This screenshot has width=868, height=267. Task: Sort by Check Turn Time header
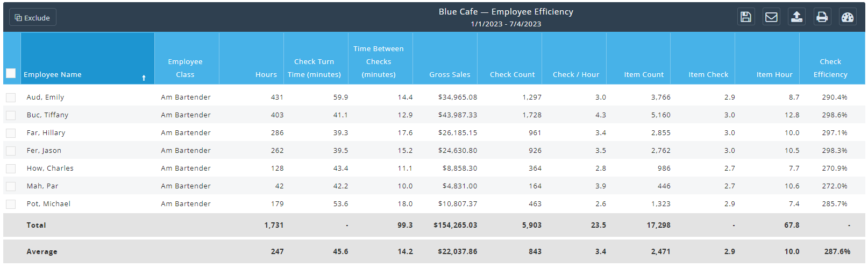pos(314,68)
